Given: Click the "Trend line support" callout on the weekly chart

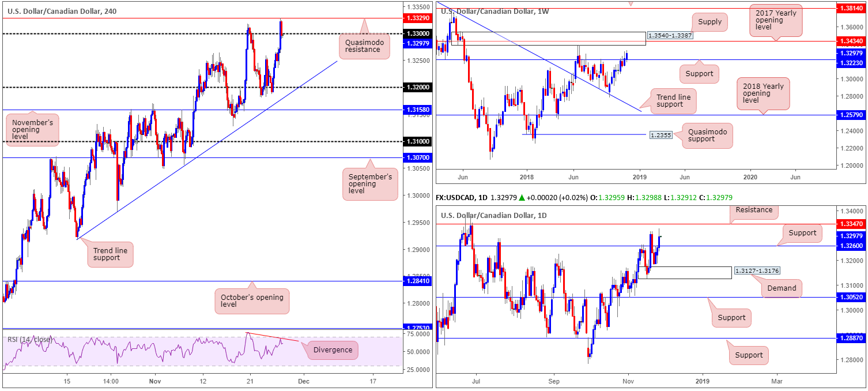Looking at the screenshot, I should pyautogui.click(x=673, y=101).
